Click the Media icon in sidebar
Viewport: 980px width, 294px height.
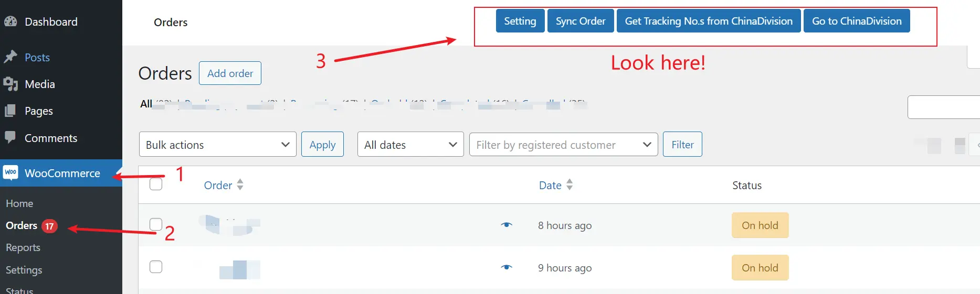pos(10,84)
